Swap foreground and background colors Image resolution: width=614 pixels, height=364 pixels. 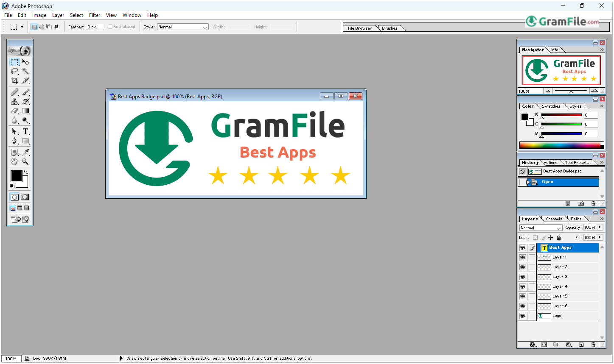[26, 172]
